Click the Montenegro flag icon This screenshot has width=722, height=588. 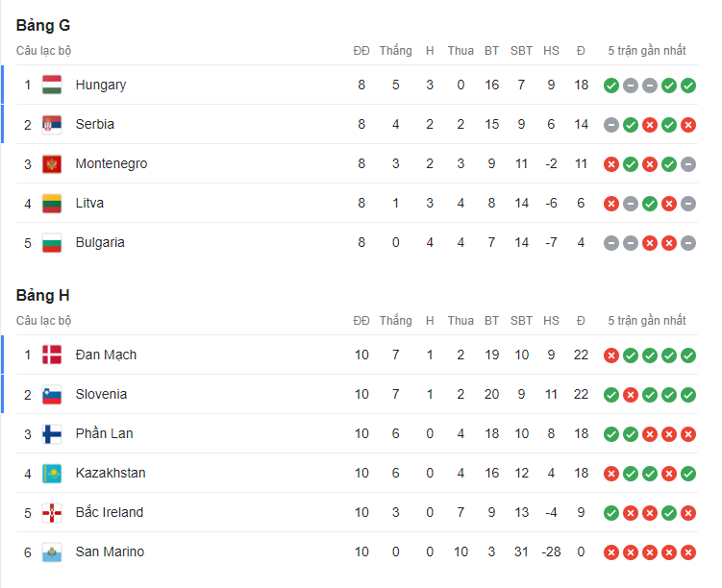[x=52, y=163]
